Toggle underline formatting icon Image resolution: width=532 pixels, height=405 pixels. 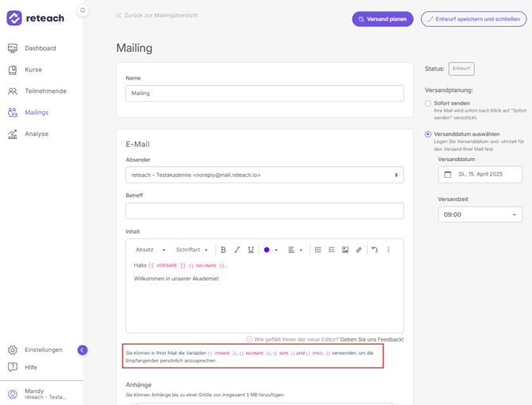(251, 250)
